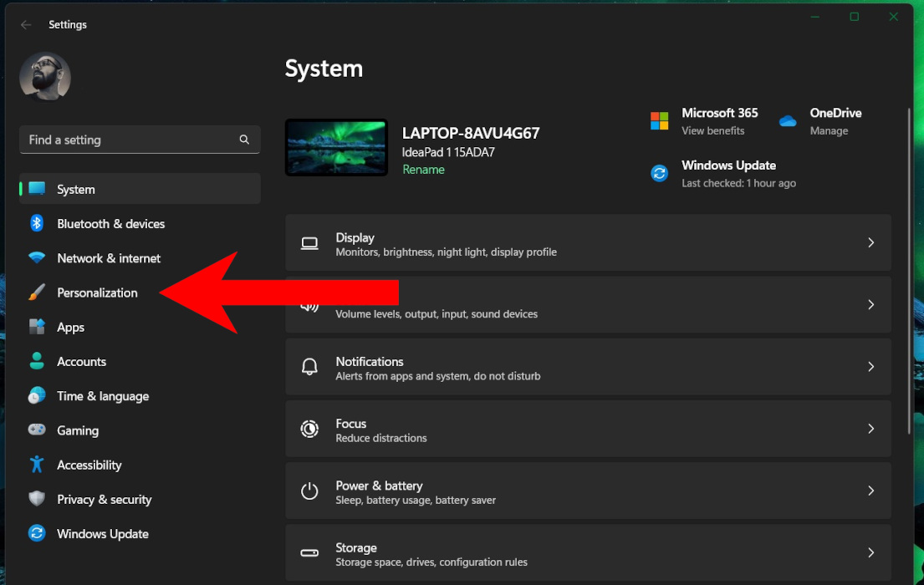Open Personalization settings
The image size is (924, 585).
[97, 292]
